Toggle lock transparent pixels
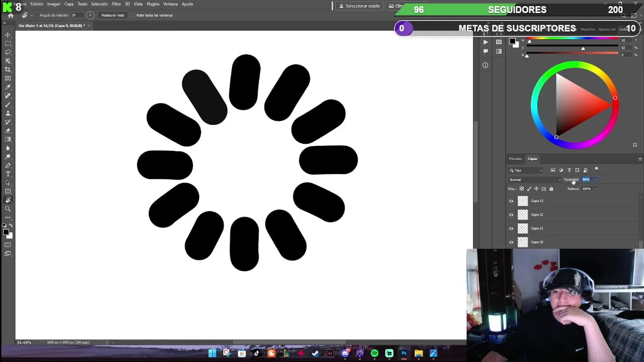Image resolution: width=644 pixels, height=362 pixels. tap(521, 189)
